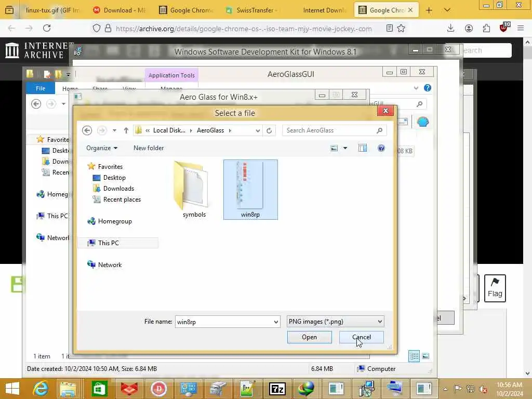Viewport: 532px width, 399px height.
Task: Switch to SwissTransfer browser tab
Action: [x=252, y=10]
